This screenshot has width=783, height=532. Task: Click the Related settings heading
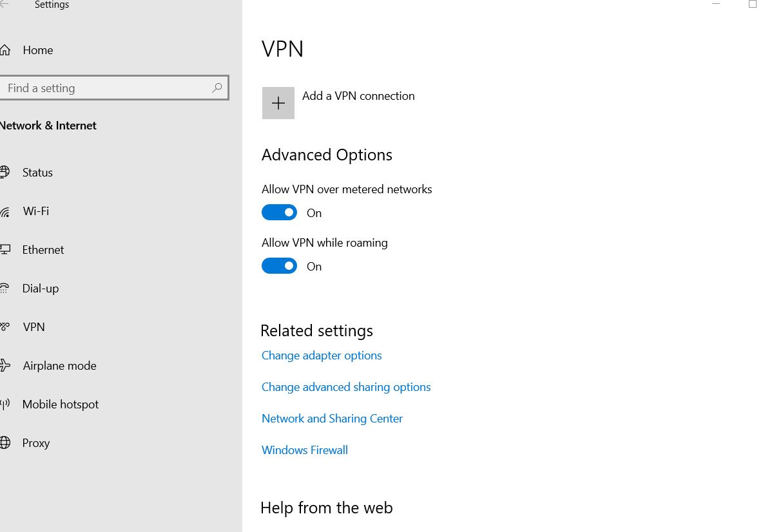[x=316, y=331]
